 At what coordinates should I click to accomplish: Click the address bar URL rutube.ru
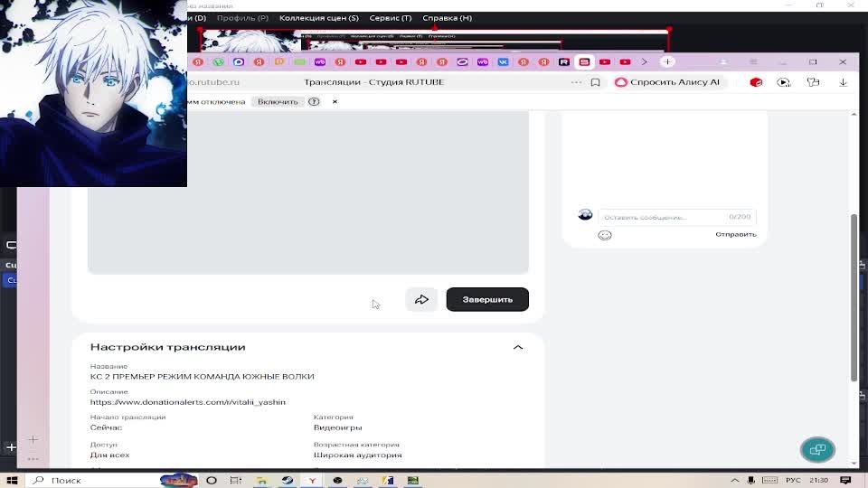(213, 82)
